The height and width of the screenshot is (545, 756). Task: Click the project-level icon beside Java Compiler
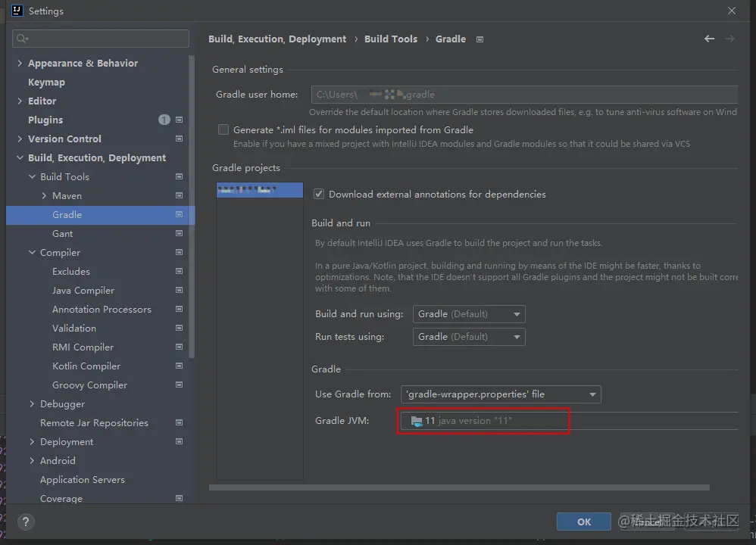click(x=179, y=290)
